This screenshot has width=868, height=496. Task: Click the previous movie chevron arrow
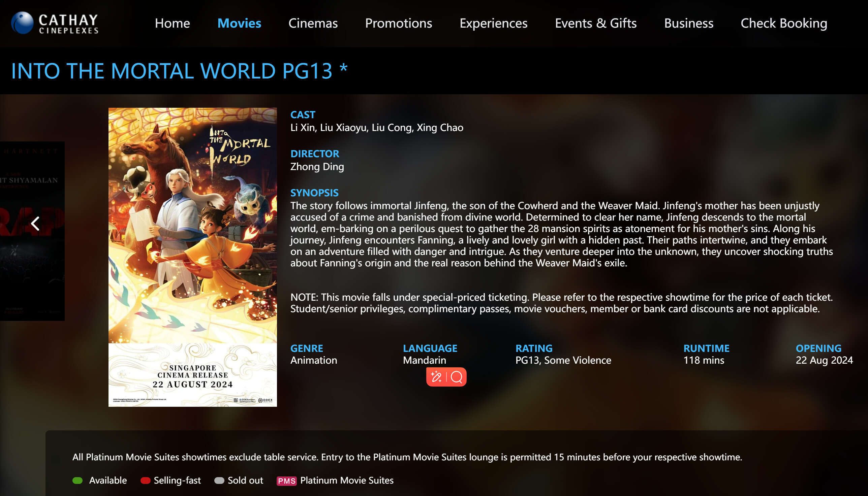point(35,224)
